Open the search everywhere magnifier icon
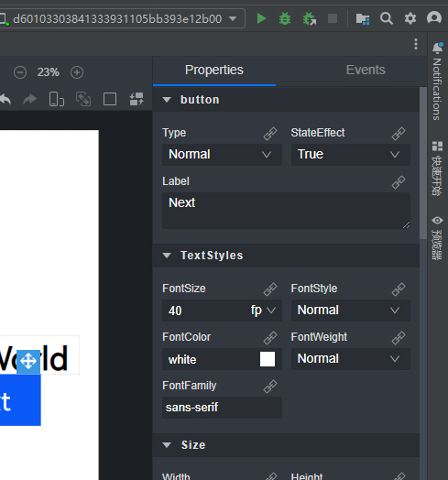The image size is (448, 480). click(x=387, y=18)
